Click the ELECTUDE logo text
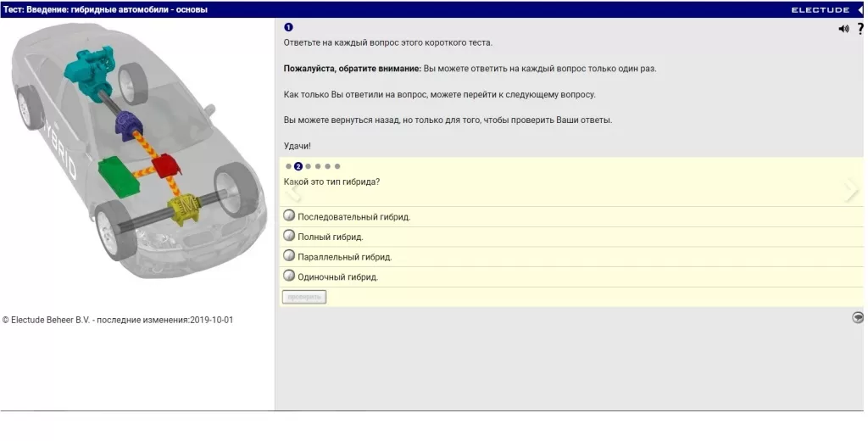The image size is (868, 441). 820,10
